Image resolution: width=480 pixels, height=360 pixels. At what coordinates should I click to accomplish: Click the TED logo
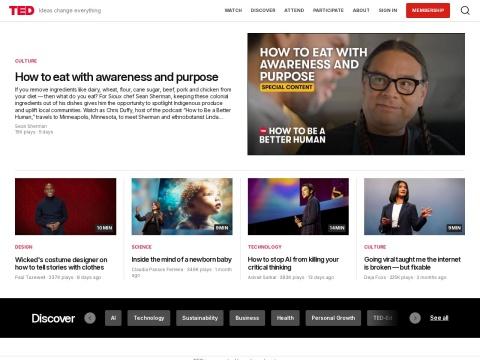[x=21, y=11]
